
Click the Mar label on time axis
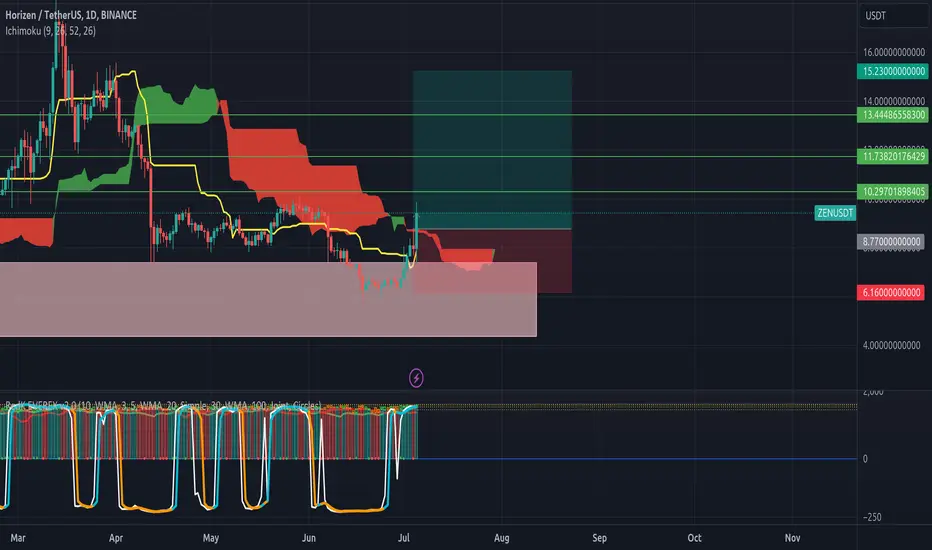point(18,538)
